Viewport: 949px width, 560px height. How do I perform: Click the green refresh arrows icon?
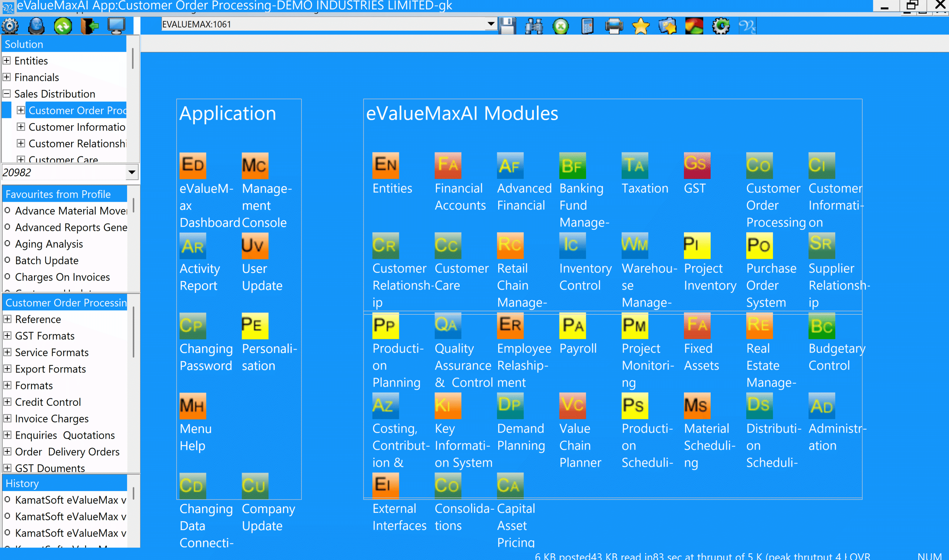[x=63, y=26]
